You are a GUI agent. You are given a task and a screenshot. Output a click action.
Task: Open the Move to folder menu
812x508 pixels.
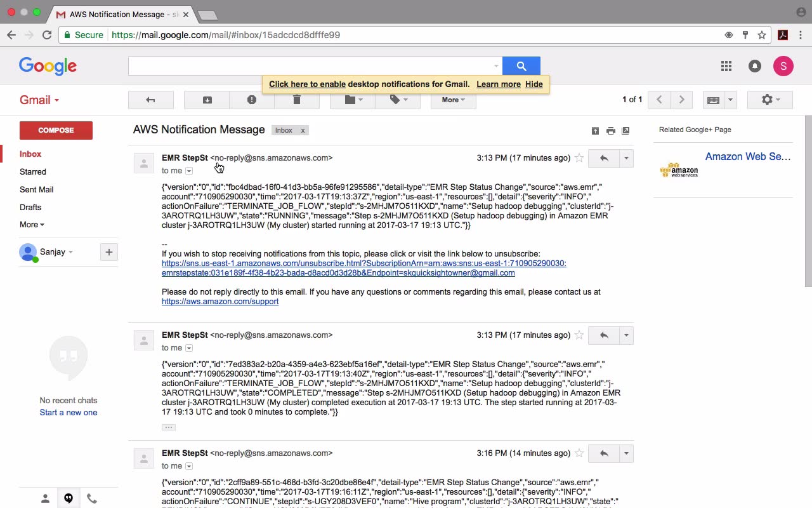(353, 100)
